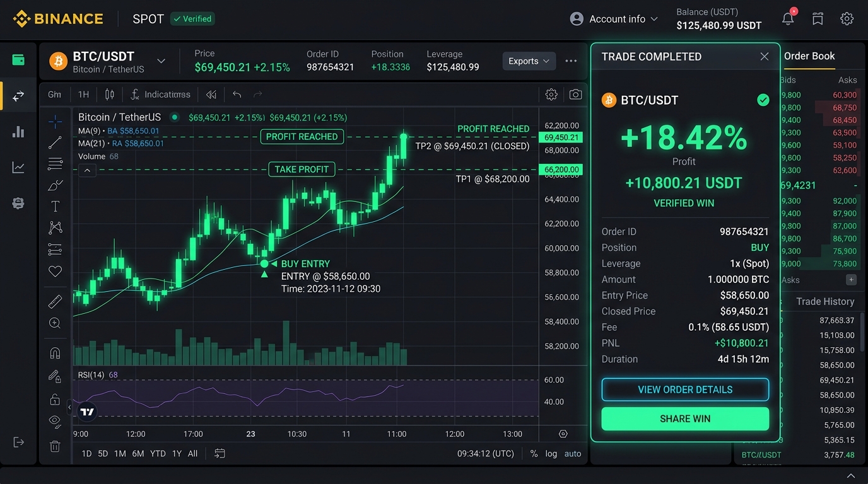Open the Account info dropdown
Image resolution: width=868 pixels, height=484 pixels.
point(614,19)
